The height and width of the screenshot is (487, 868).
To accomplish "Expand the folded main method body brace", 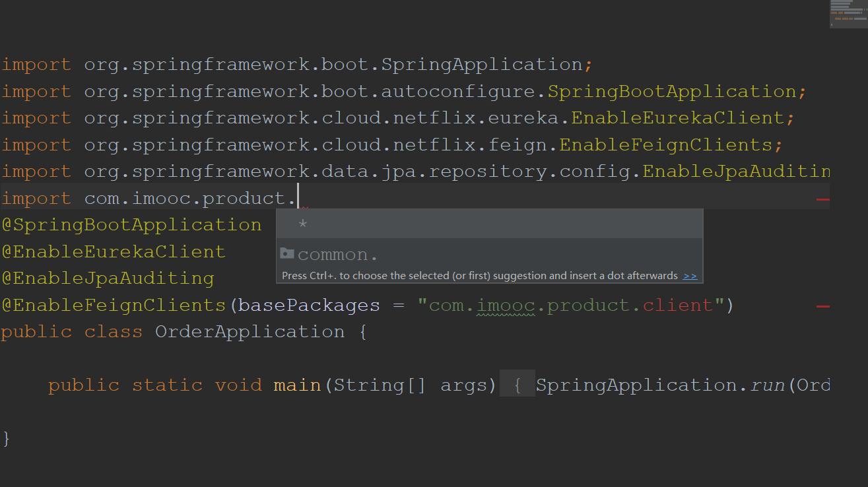I will [x=517, y=385].
